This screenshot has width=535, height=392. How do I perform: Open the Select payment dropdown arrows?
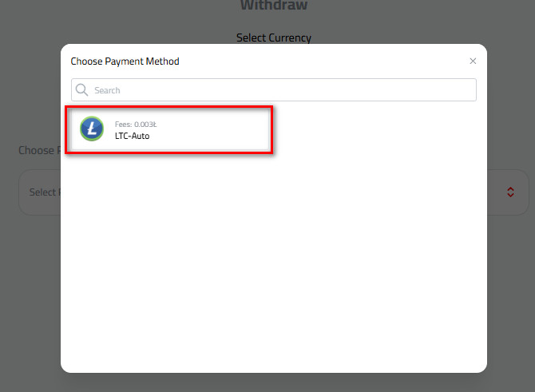510,192
